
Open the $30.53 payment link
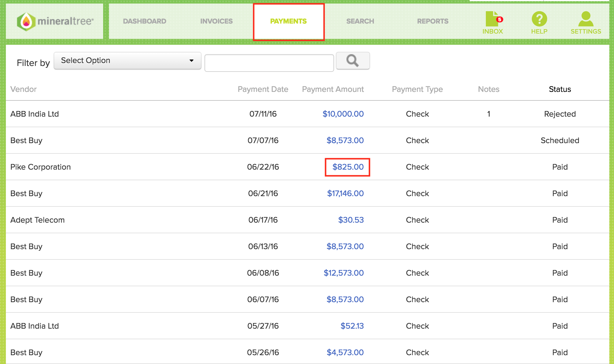pos(351,220)
